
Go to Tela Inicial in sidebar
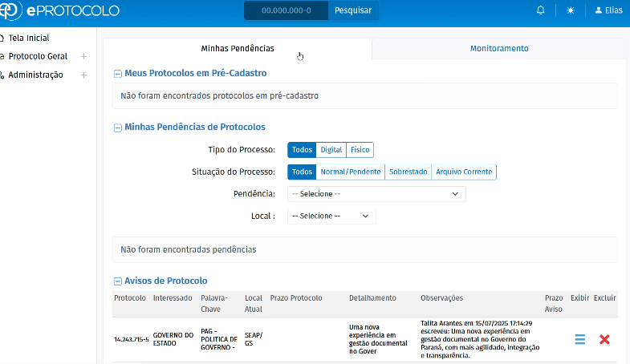[x=29, y=38]
